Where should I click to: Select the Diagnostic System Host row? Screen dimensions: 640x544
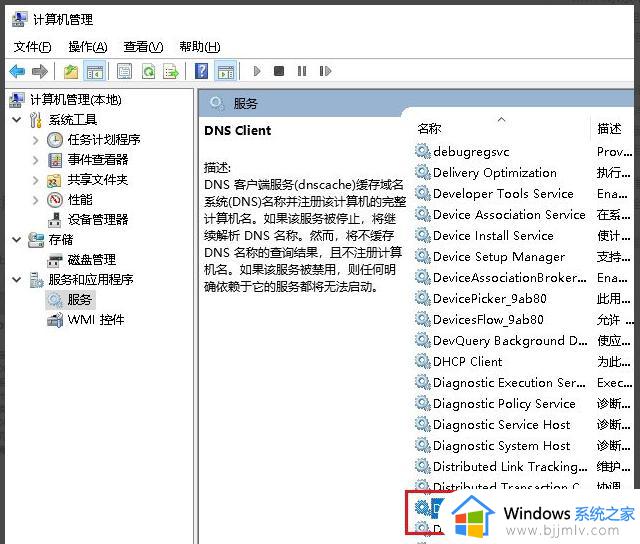(523, 446)
